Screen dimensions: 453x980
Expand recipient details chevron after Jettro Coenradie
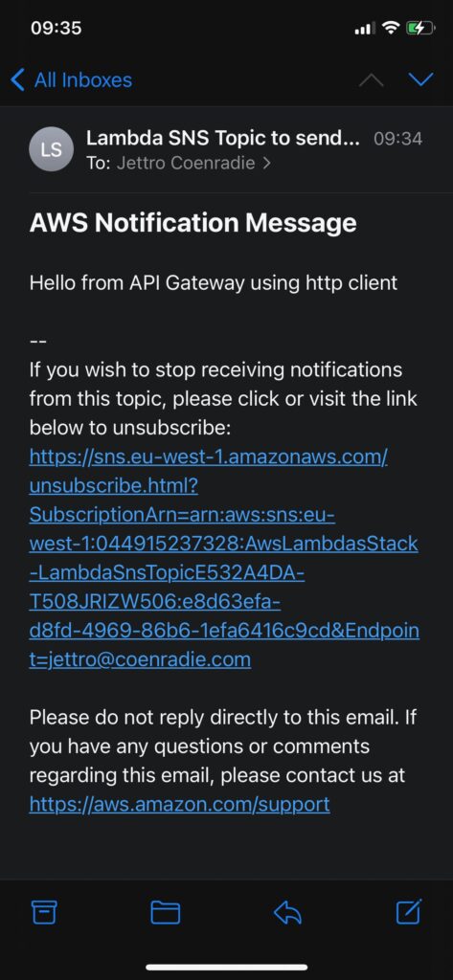click(267, 164)
